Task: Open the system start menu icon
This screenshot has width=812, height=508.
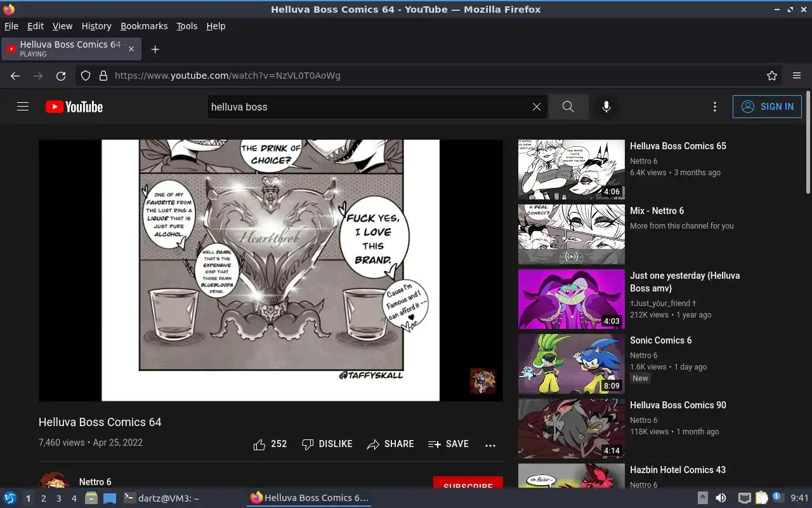Action: 10,498
